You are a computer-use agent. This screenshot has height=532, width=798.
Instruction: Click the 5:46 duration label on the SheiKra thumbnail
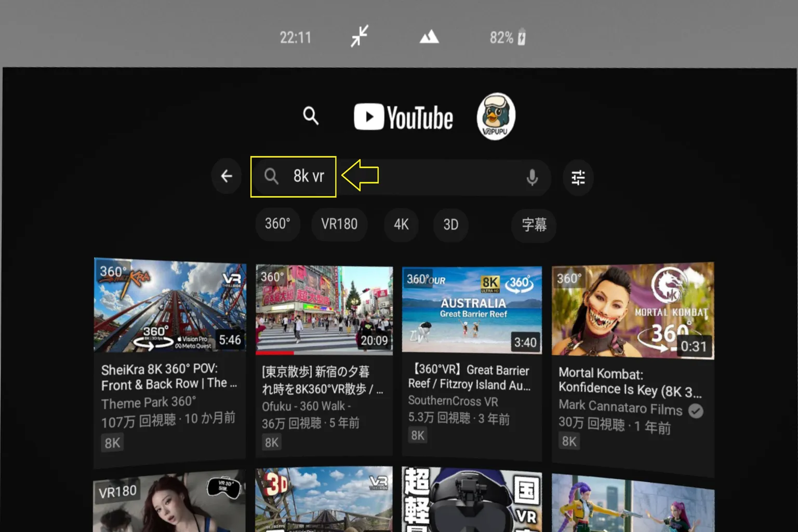230,340
